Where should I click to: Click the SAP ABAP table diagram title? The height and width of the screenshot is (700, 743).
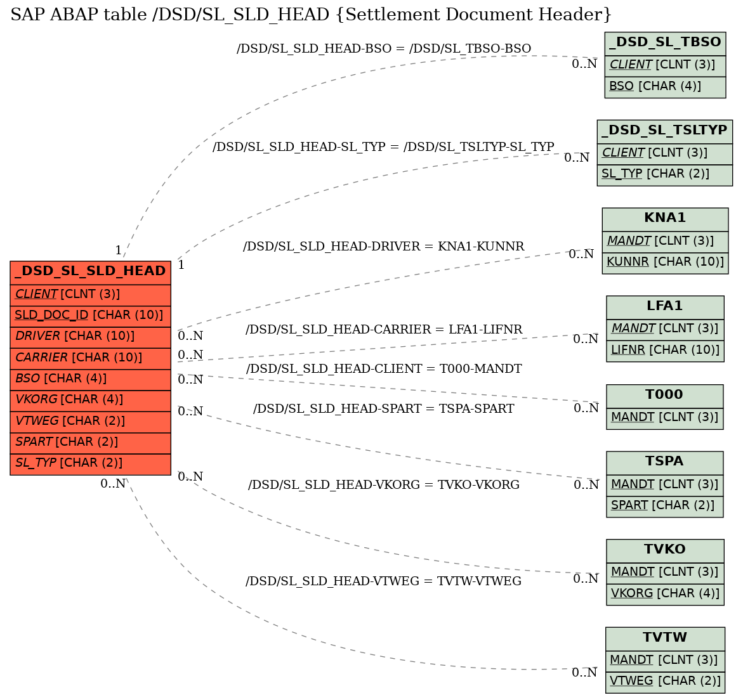pos(312,15)
